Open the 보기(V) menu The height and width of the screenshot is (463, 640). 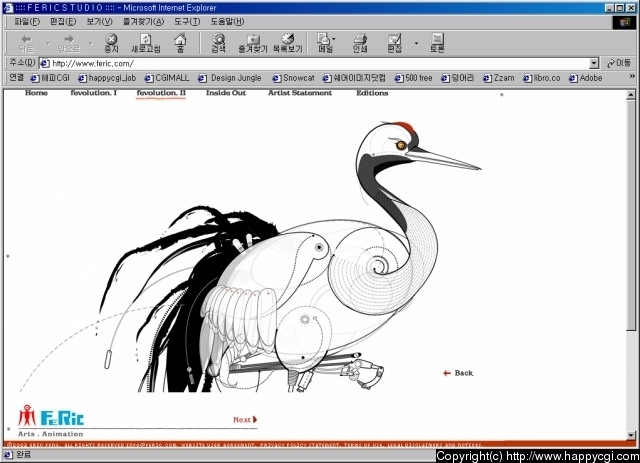coord(99,22)
